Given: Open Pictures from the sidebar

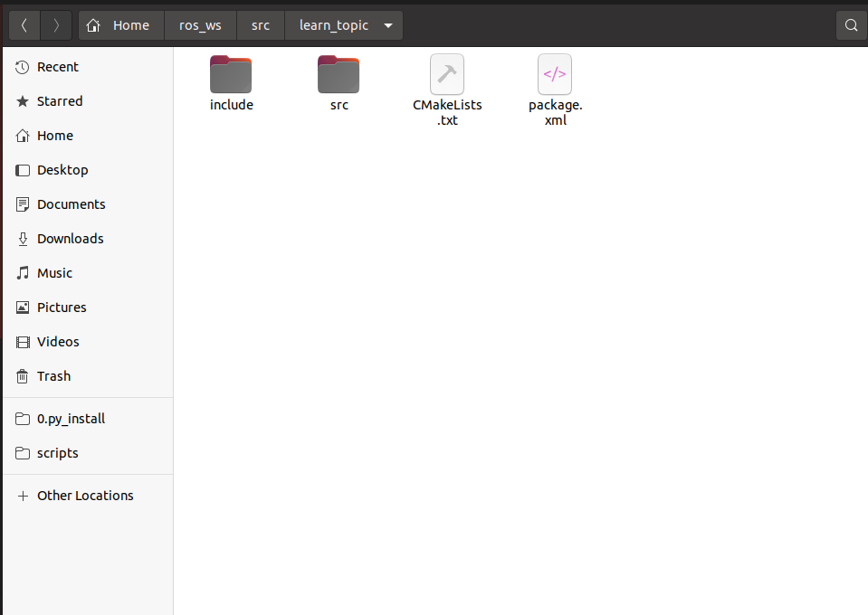Looking at the screenshot, I should (x=88, y=307).
